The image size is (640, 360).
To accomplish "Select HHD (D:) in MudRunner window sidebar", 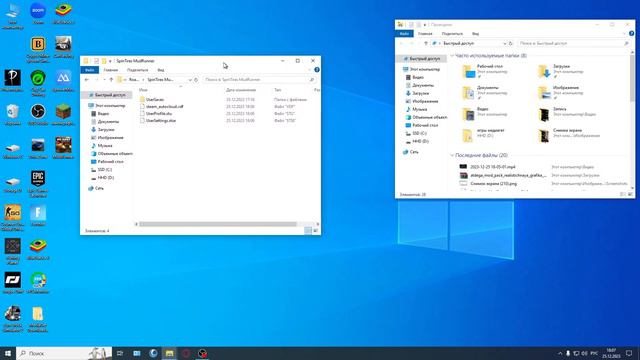I will pos(105,178).
